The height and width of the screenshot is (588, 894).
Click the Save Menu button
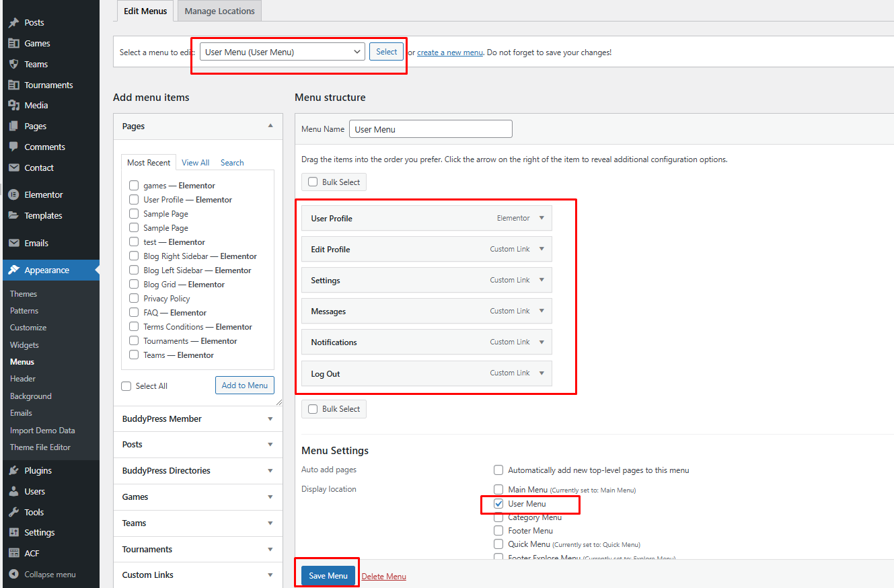pos(328,576)
